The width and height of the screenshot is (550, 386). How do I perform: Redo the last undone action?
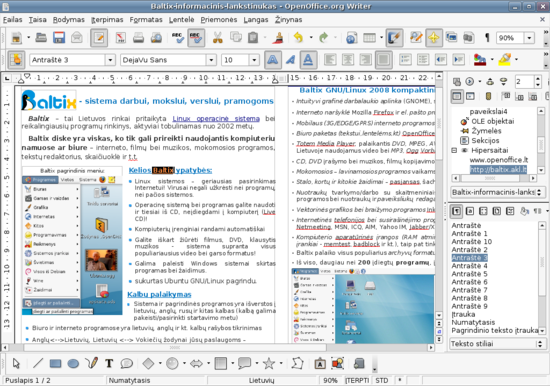pyautogui.click(x=323, y=38)
